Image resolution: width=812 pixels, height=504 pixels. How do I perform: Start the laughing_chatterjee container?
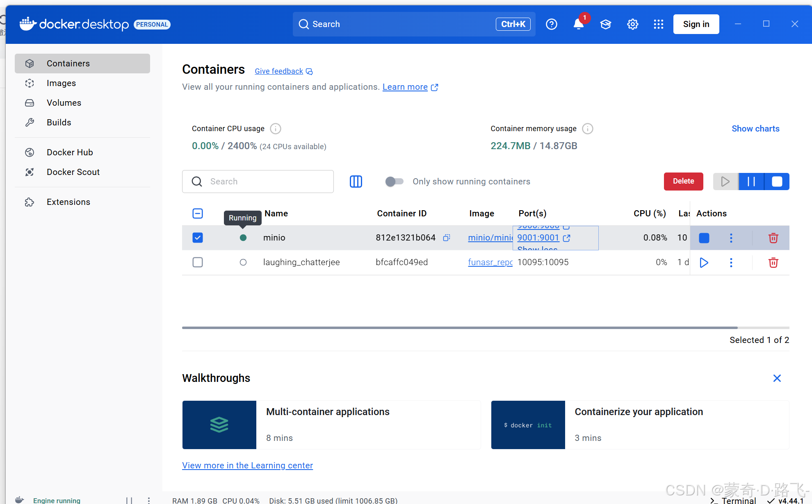[x=704, y=263]
